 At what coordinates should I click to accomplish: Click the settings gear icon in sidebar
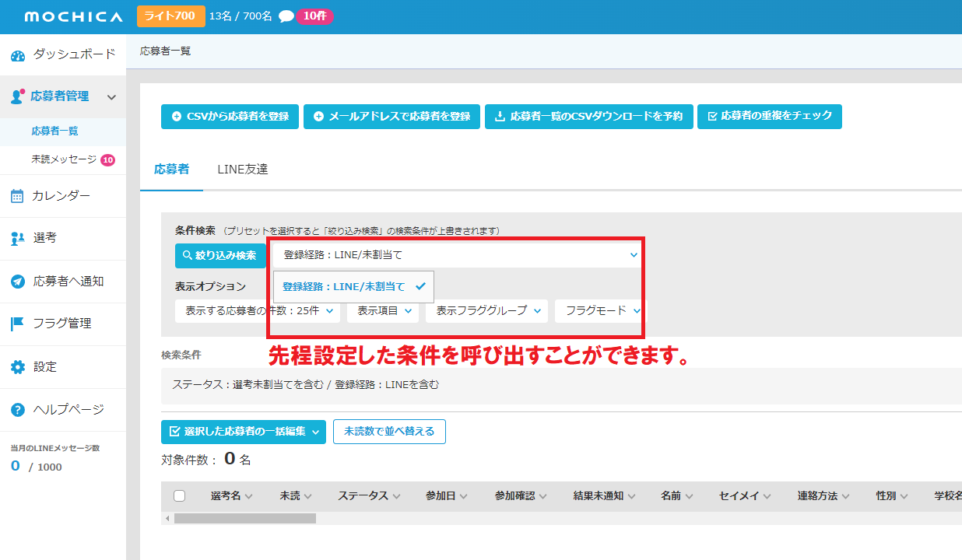pos(17,366)
